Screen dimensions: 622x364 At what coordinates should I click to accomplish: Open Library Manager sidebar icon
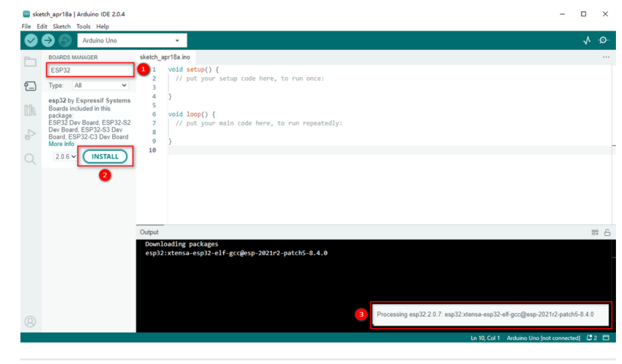click(30, 110)
